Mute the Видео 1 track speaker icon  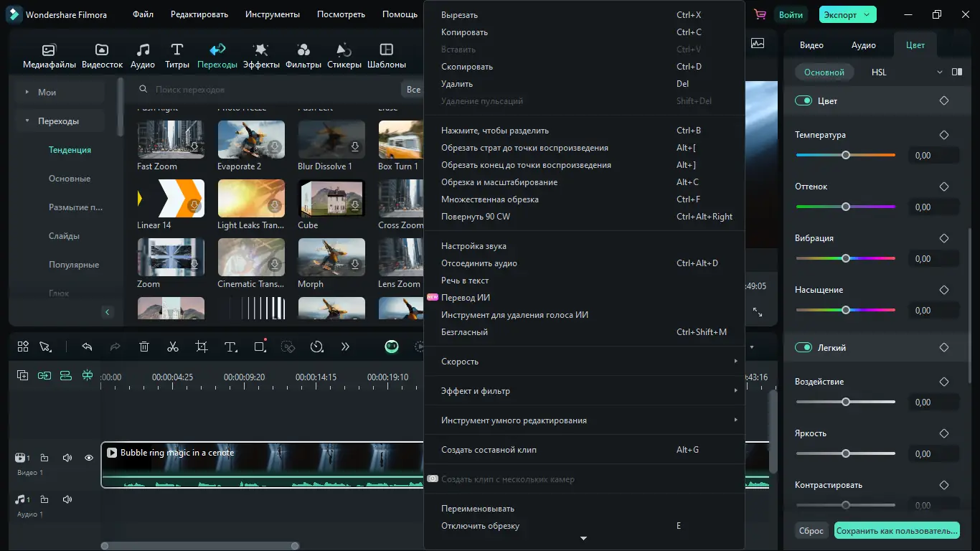67,458
